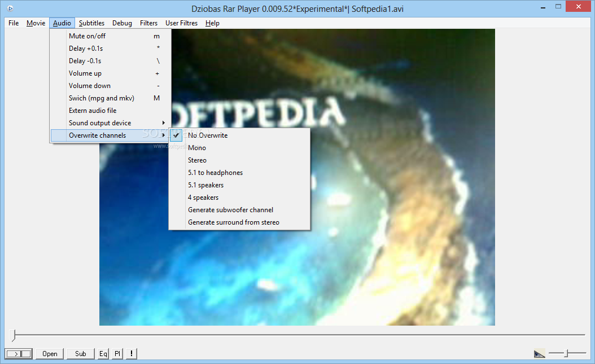Choose 5.1 speakers option

tap(239, 186)
